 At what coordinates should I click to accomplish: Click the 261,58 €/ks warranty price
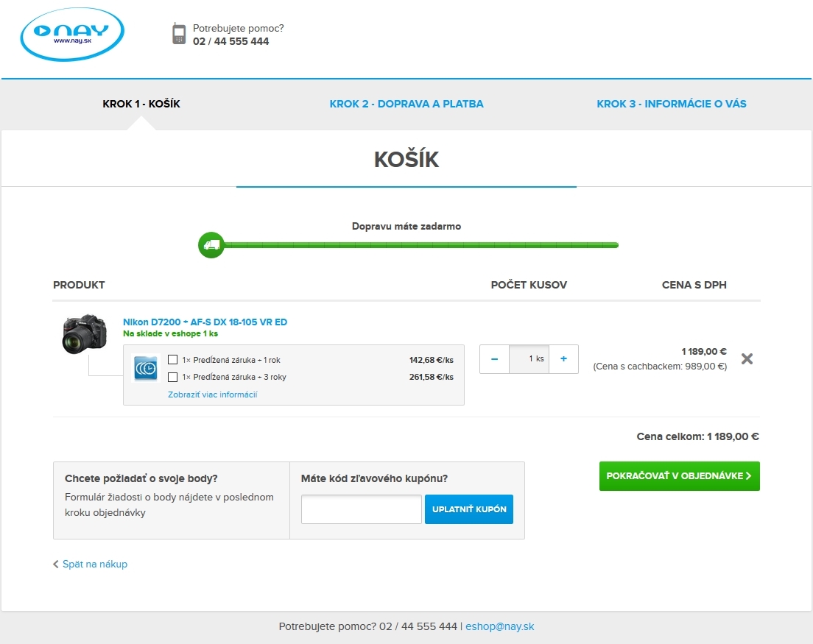[x=432, y=377]
